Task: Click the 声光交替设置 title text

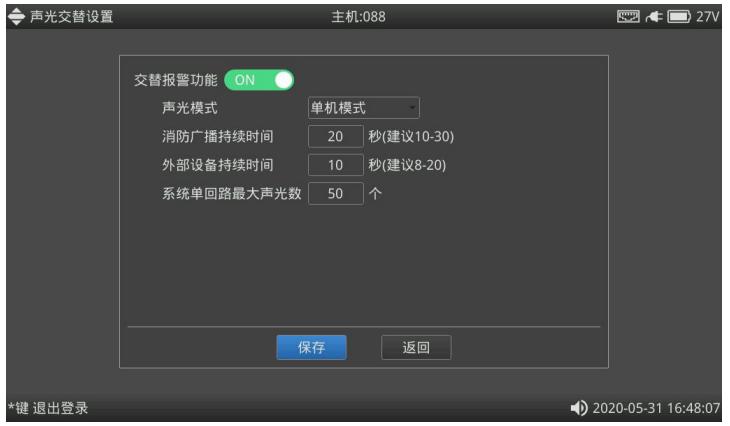Action: point(71,17)
